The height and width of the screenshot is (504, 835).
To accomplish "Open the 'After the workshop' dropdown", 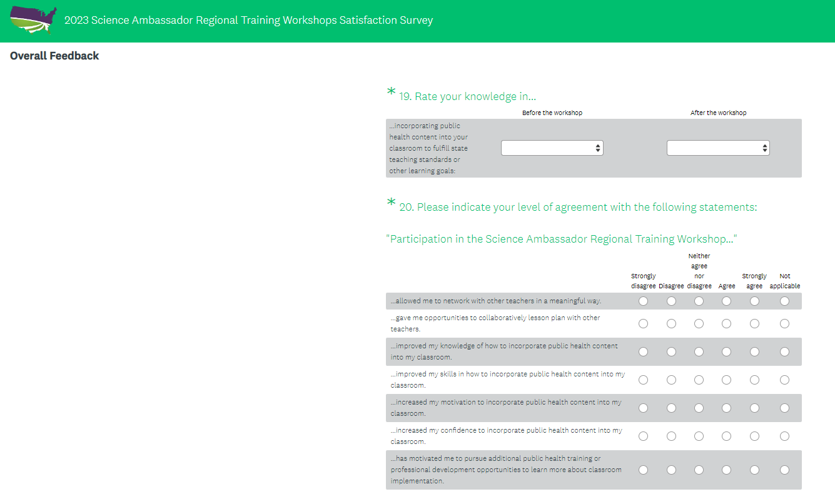I will [717, 148].
